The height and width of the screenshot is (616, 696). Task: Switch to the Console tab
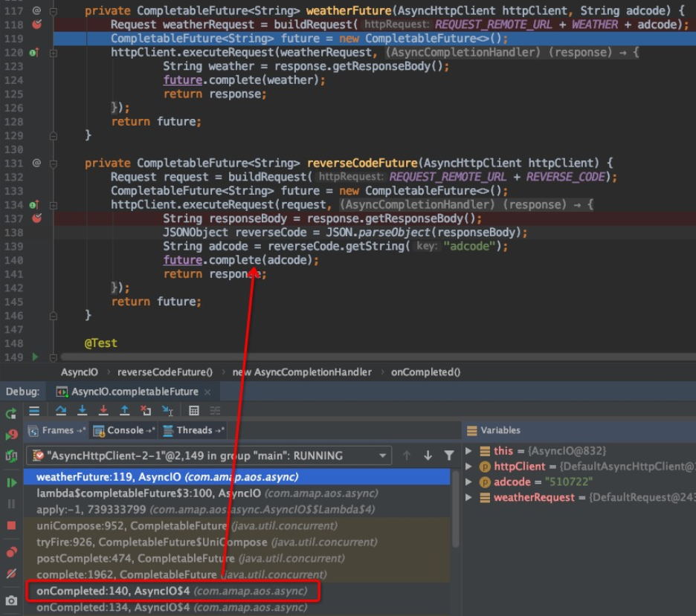pyautogui.click(x=124, y=430)
